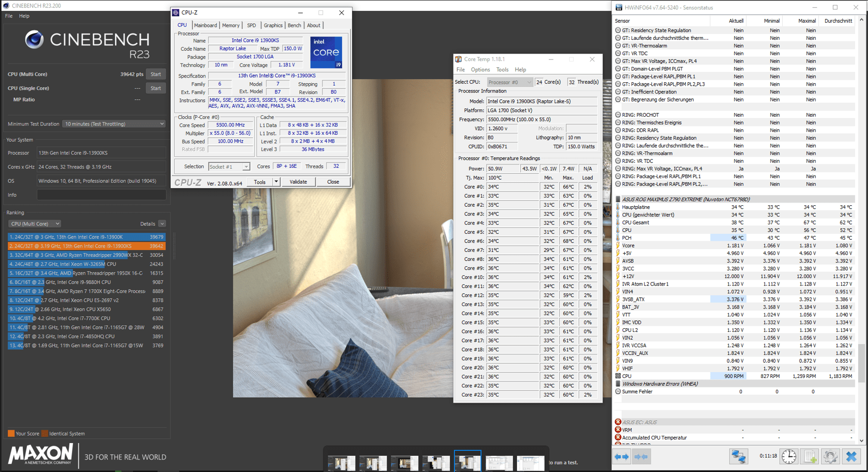
Task: Open Core Temp File menu
Action: pos(461,70)
